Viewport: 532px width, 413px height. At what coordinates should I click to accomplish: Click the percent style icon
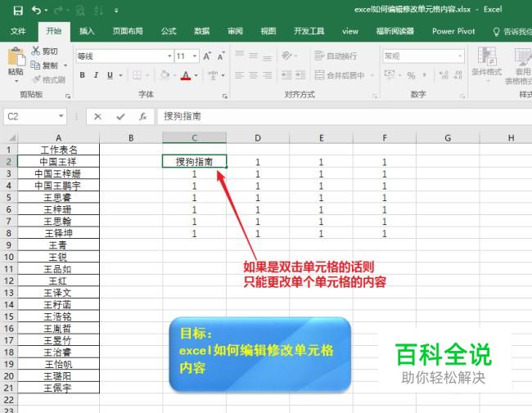pos(411,75)
